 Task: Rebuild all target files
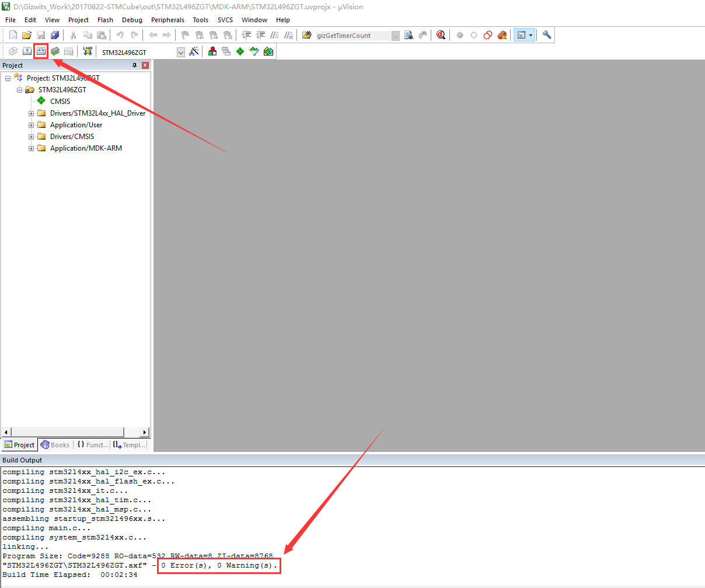41,51
